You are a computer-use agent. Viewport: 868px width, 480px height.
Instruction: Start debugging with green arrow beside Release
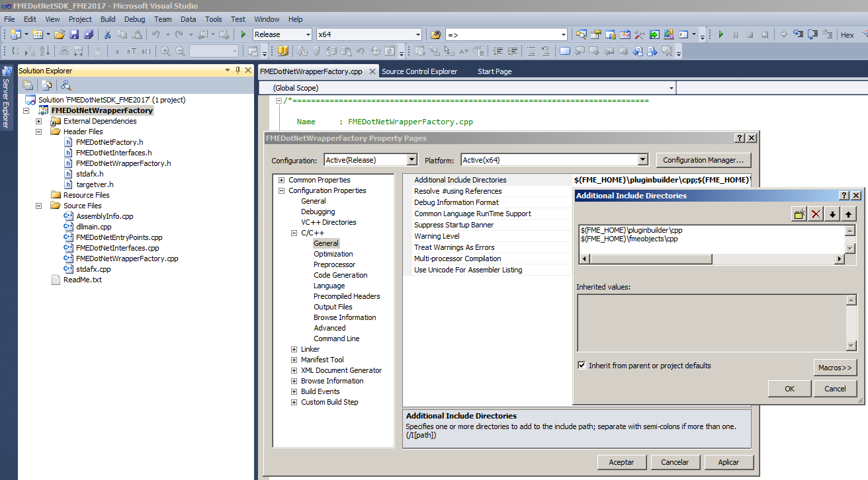243,34
